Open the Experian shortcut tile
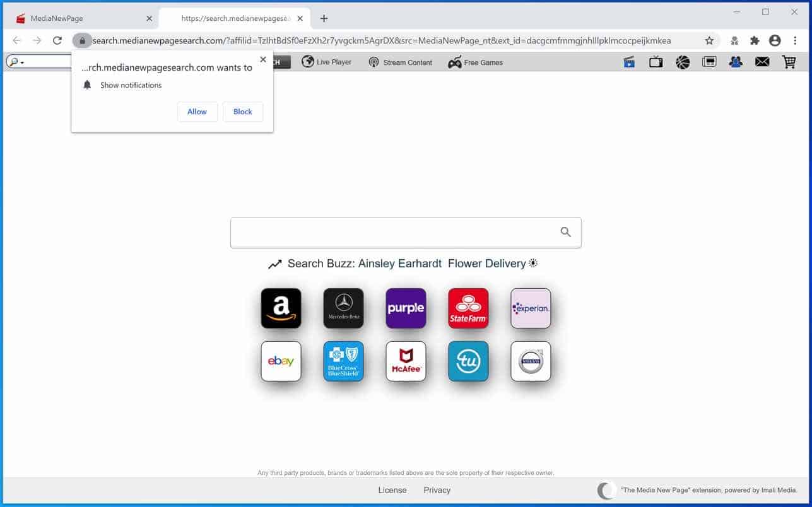 [531, 308]
